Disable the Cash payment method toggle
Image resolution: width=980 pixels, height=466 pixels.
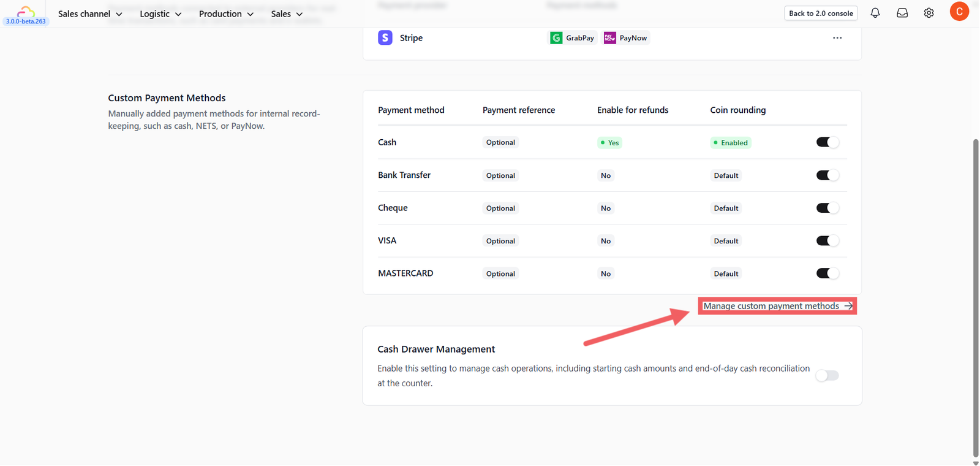pyautogui.click(x=827, y=142)
